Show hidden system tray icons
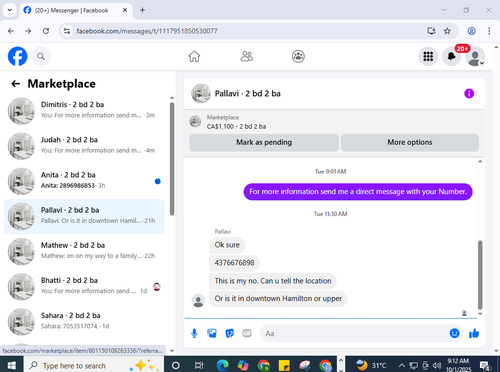Screen dimensions: 500x372 [x=402, y=366]
